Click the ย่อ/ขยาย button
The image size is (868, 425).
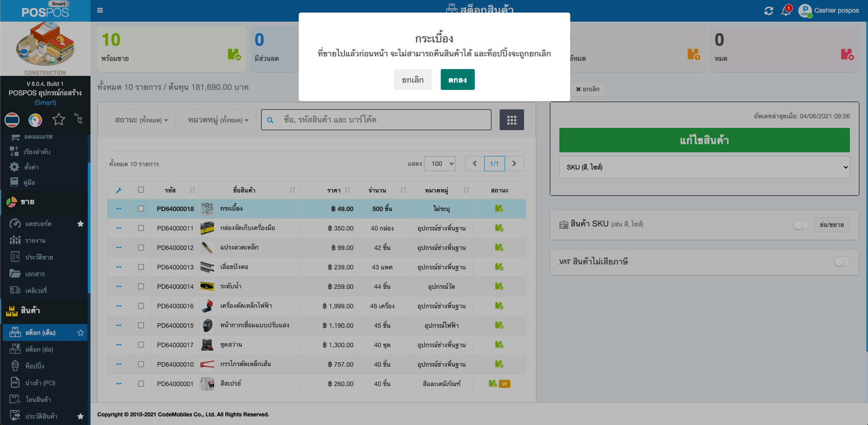click(832, 224)
